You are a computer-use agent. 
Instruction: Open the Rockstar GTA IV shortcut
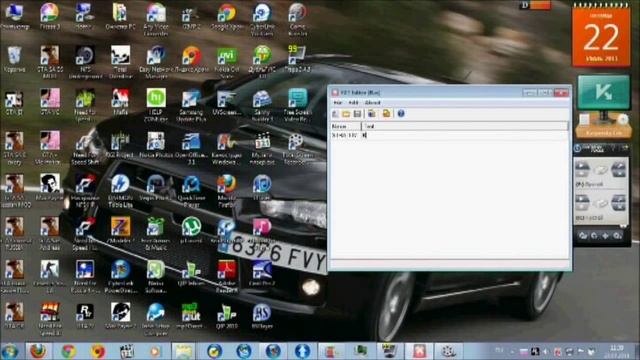pyautogui.click(x=85, y=316)
